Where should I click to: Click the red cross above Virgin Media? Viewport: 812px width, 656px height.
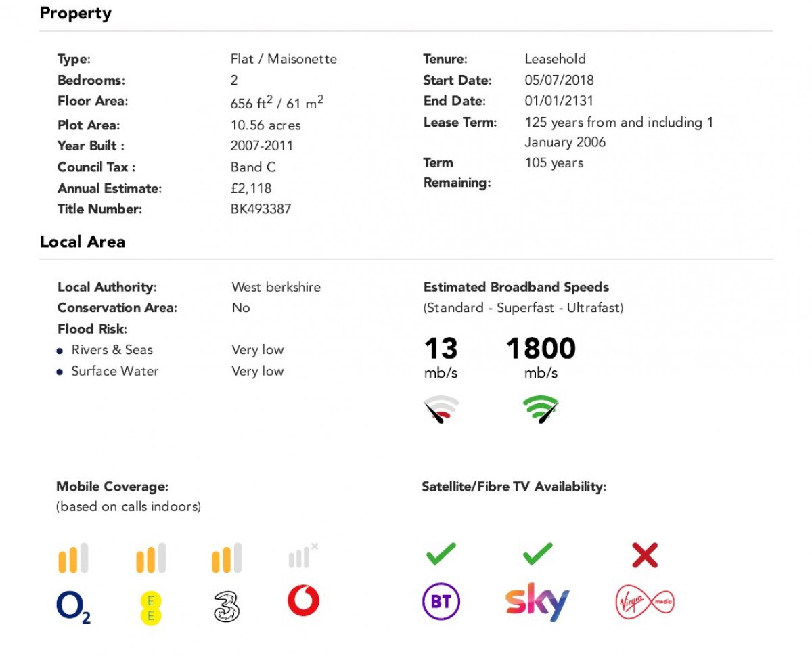(644, 555)
